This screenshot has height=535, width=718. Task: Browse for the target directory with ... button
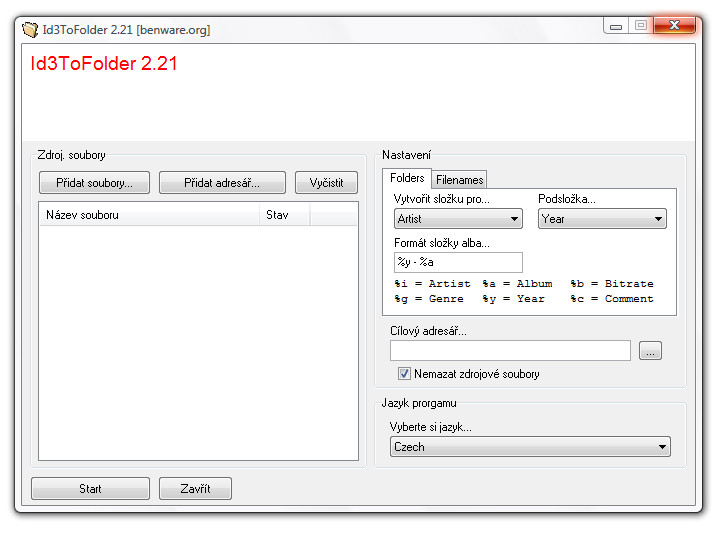click(650, 351)
